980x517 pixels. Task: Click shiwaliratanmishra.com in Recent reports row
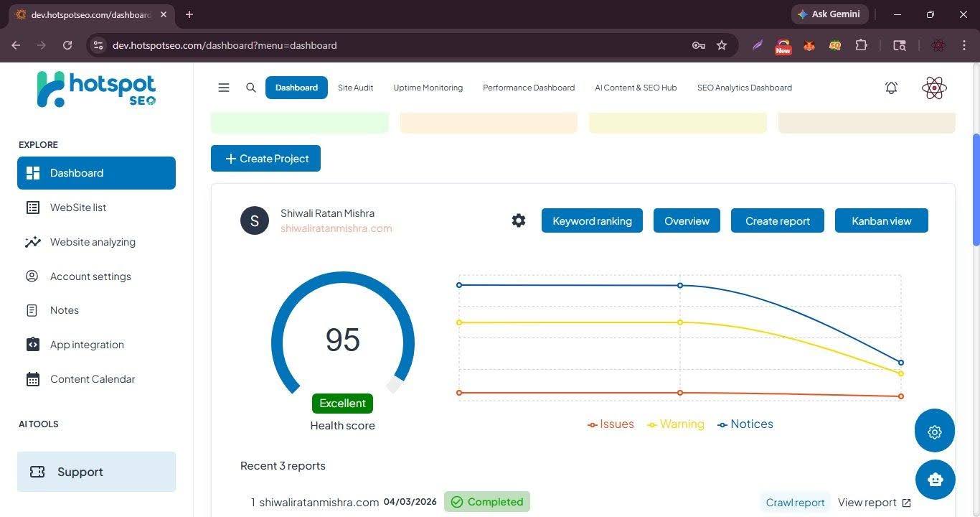(x=319, y=503)
